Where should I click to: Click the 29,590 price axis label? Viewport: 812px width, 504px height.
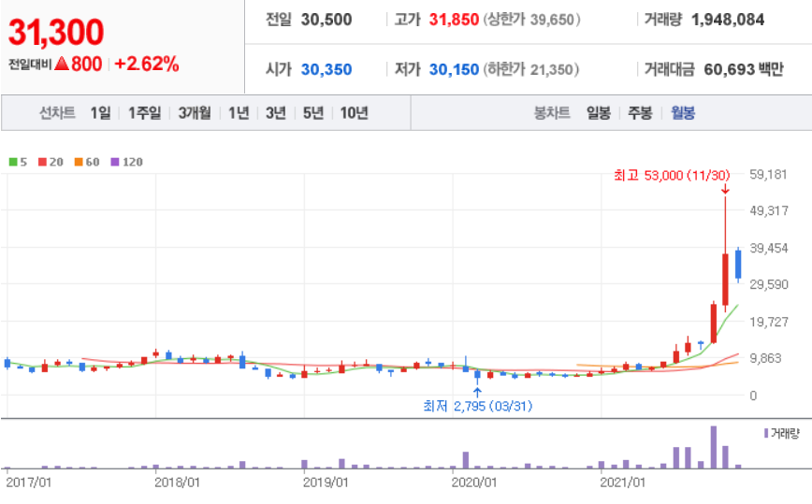pos(769,284)
